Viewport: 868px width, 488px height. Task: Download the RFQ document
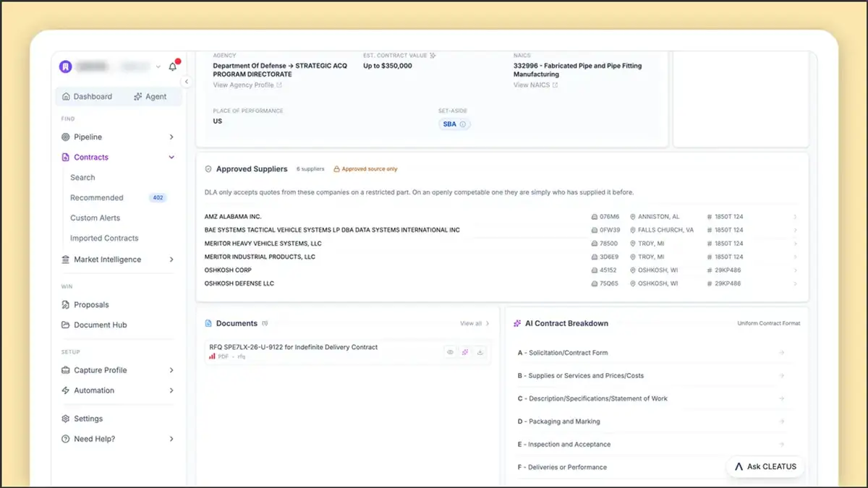480,352
